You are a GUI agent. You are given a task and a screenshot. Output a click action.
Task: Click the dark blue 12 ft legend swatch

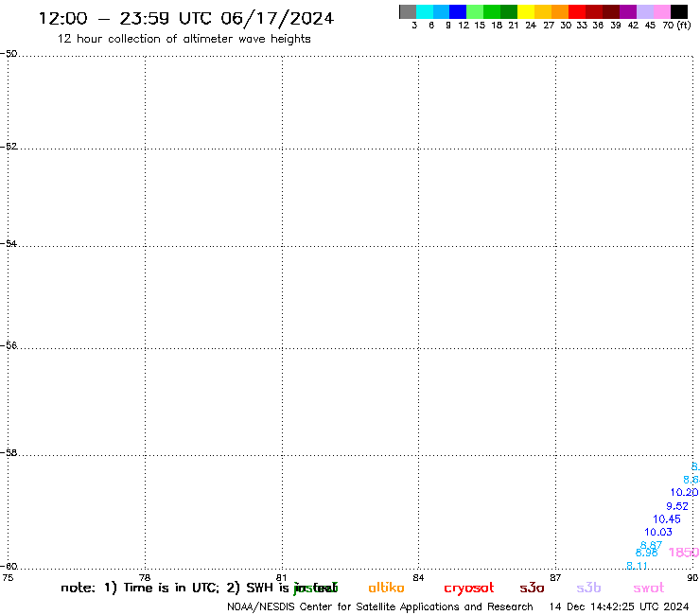pyautogui.click(x=458, y=11)
